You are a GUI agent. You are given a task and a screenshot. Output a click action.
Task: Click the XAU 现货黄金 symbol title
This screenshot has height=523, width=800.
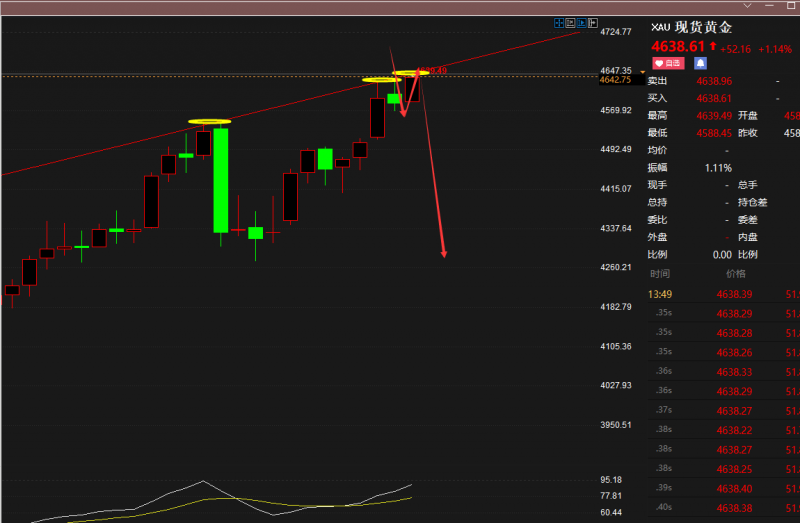(x=693, y=27)
